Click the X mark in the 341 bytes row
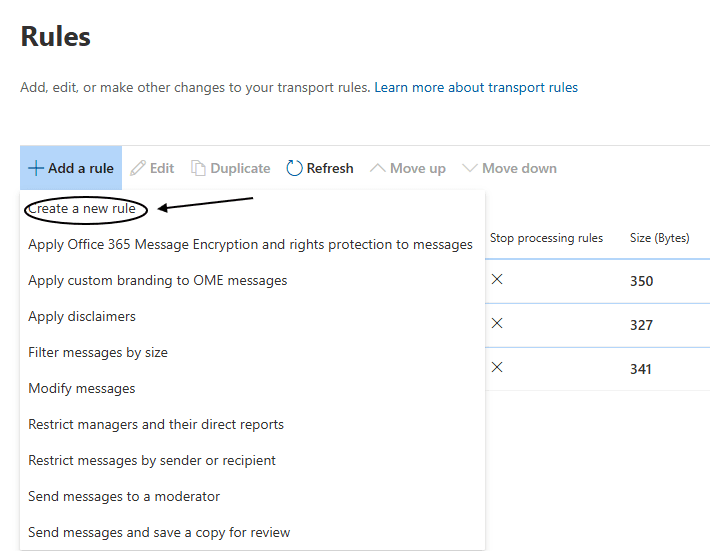Viewport: 710px width, 551px height. click(497, 367)
